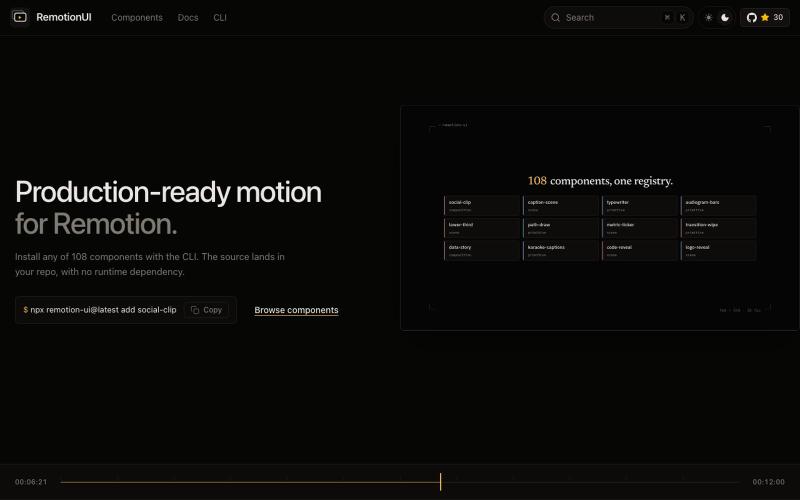The width and height of the screenshot is (800, 500).
Task: Select the metric-ticker card in preview
Action: click(x=640, y=228)
